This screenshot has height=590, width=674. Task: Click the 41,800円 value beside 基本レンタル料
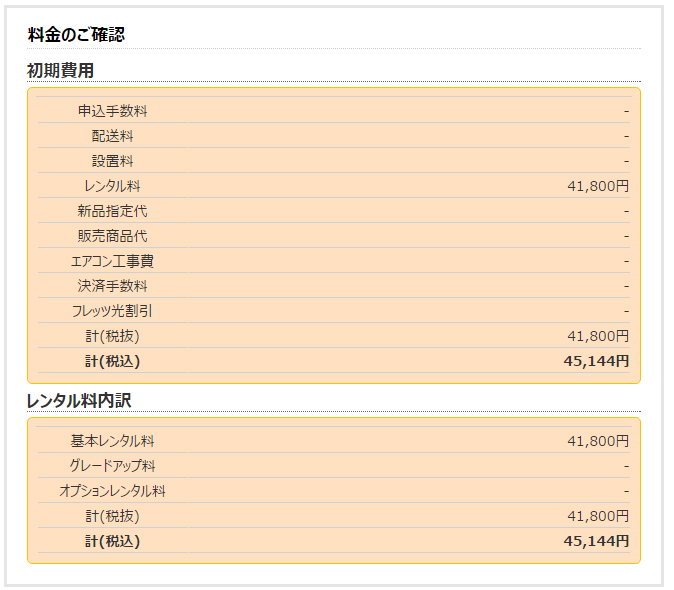[597, 441]
